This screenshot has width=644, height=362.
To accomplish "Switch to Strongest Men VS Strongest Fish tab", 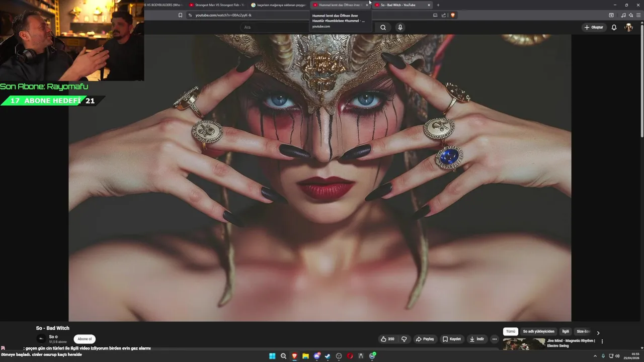I will point(217,5).
